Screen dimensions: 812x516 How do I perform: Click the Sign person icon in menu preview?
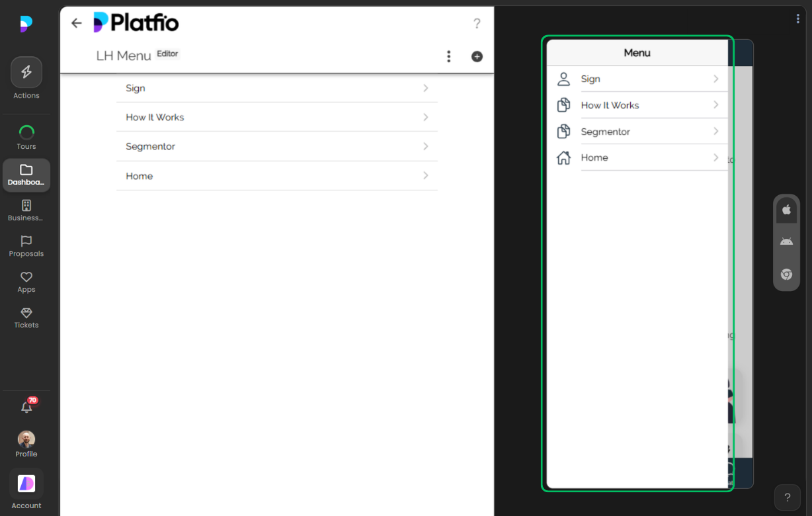(563, 78)
